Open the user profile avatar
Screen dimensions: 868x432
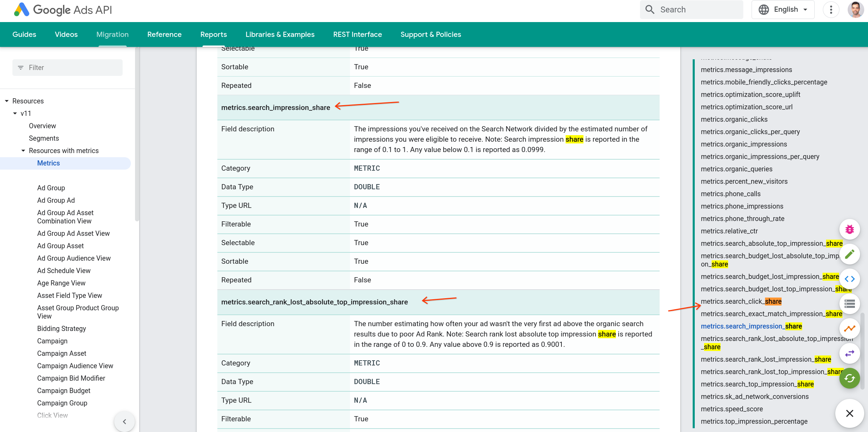(856, 10)
